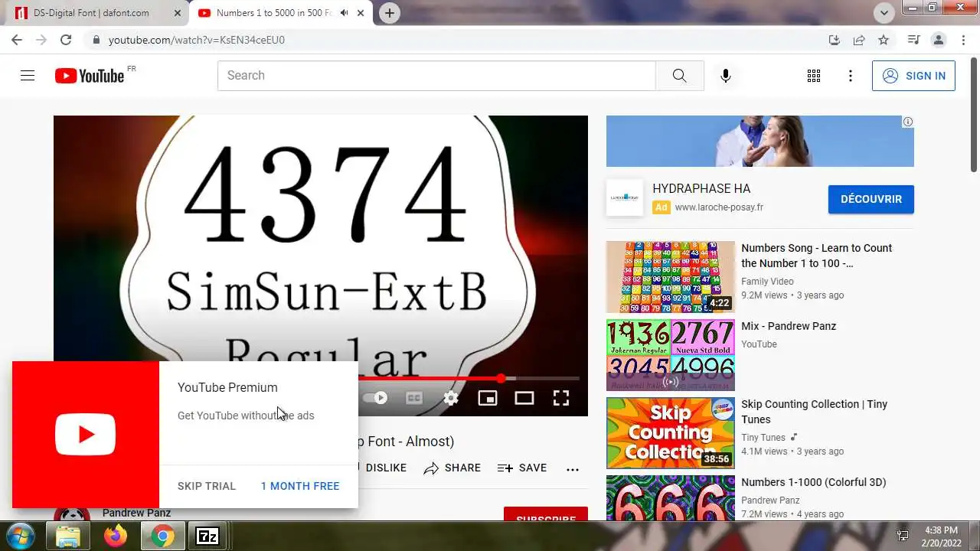Image resolution: width=980 pixels, height=551 pixels.
Task: Open more actions ellipsis below video
Action: tap(573, 469)
